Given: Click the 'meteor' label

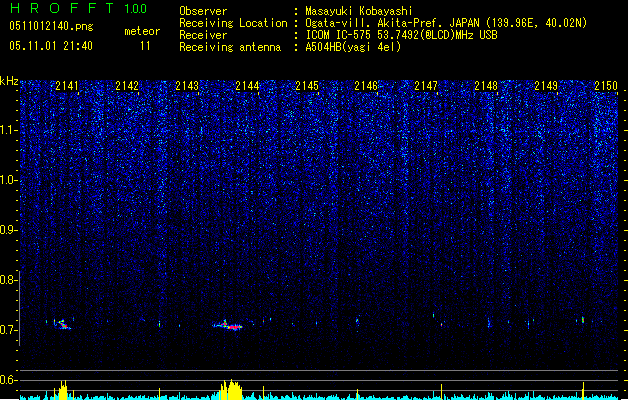Looking at the screenshot, I should pos(142,31).
